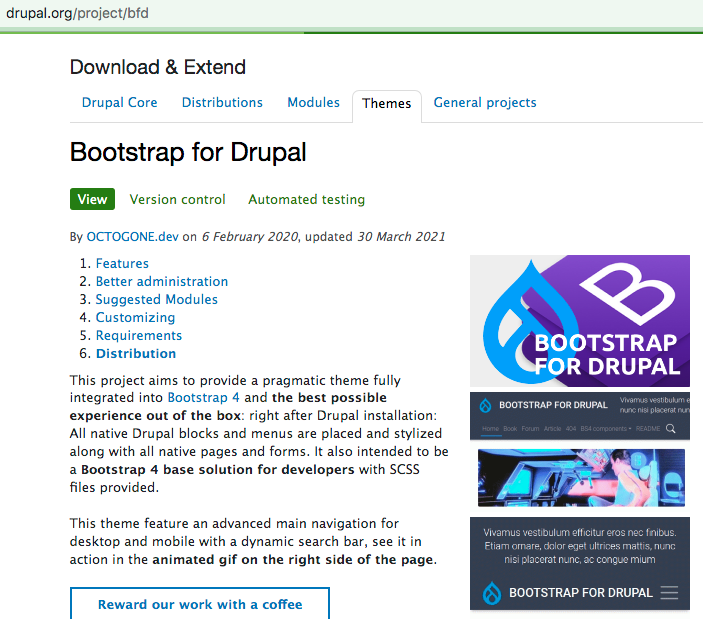Open the Distribution section link
This screenshot has height=619, width=703.
(136, 354)
